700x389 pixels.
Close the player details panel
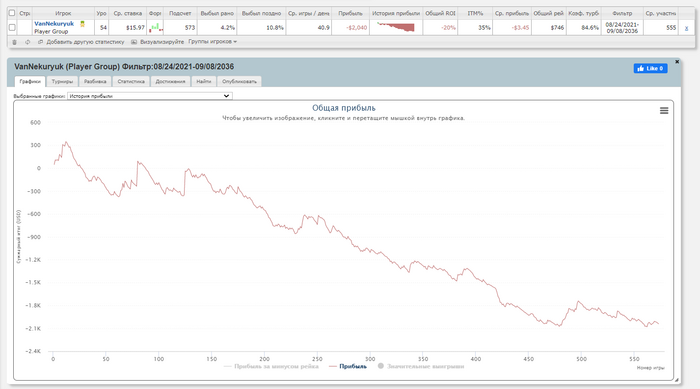(677, 62)
